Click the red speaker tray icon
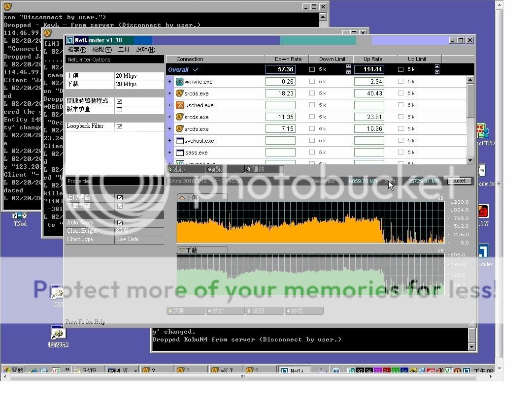 pos(440,371)
